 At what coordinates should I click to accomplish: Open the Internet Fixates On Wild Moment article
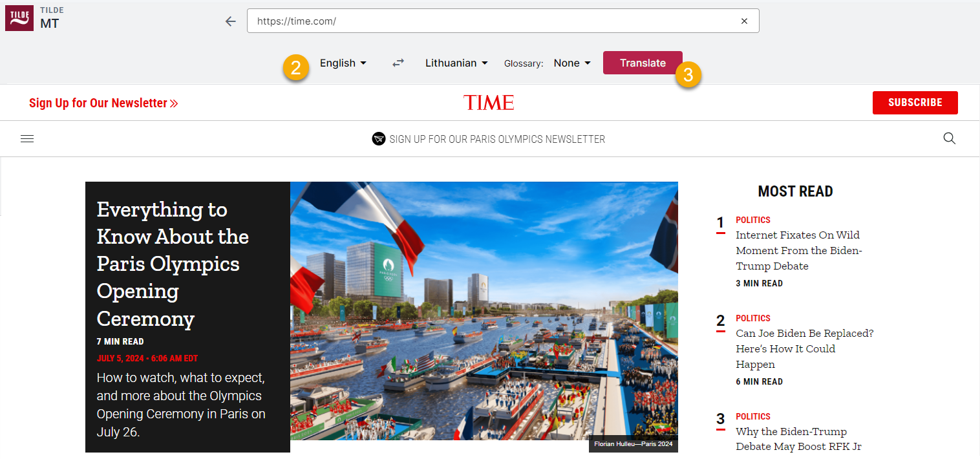pyautogui.click(x=799, y=250)
